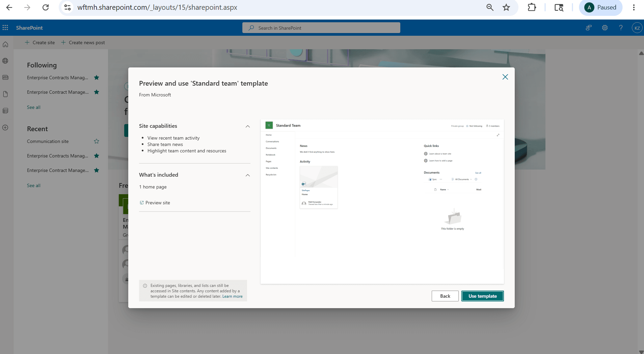Screen dimensions: 644x354
Task: Focus the Search in SharePoint box
Action: 321,28
